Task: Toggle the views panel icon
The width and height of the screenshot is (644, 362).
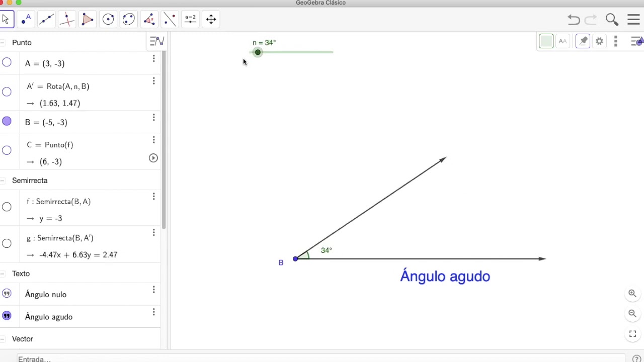Action: (x=637, y=41)
